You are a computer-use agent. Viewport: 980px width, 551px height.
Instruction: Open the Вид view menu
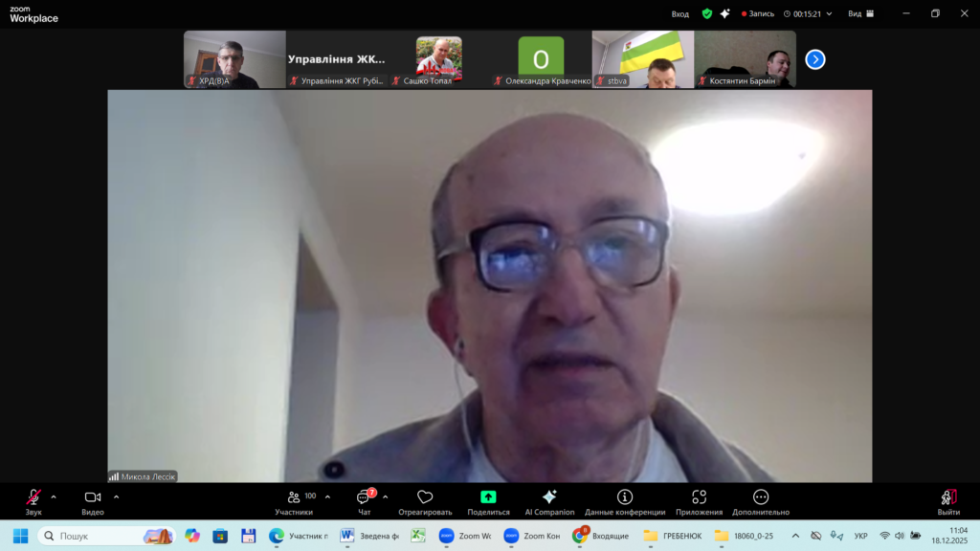pos(859,13)
